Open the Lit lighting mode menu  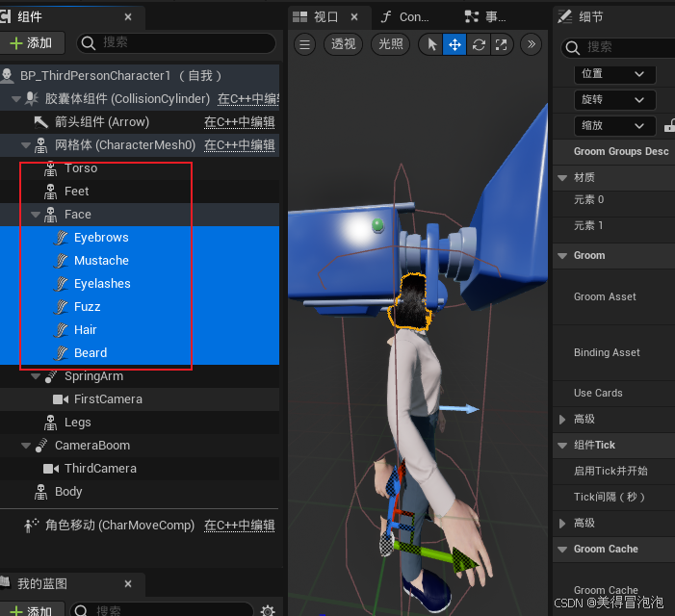click(x=390, y=44)
